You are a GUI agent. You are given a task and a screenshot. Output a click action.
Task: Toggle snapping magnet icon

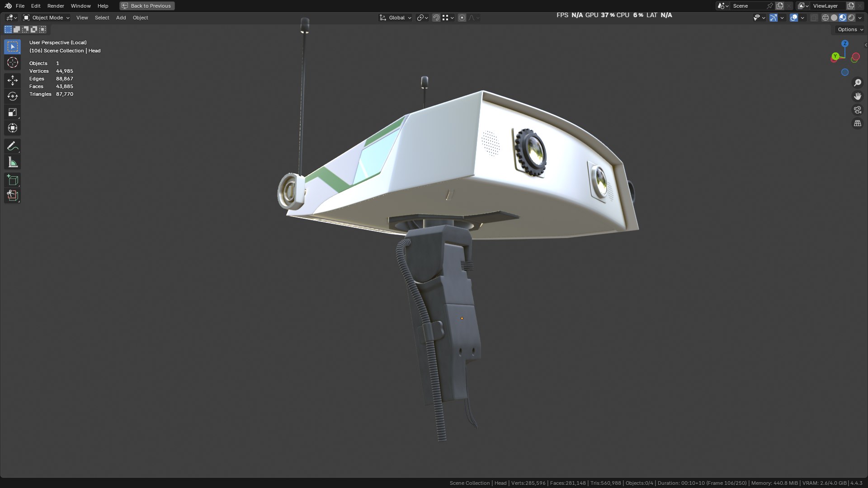[x=436, y=18]
